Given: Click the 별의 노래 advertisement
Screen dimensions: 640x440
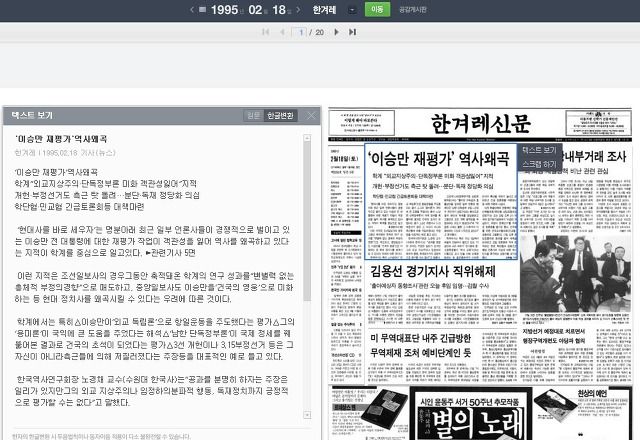Looking at the screenshot, I should coord(471,415).
